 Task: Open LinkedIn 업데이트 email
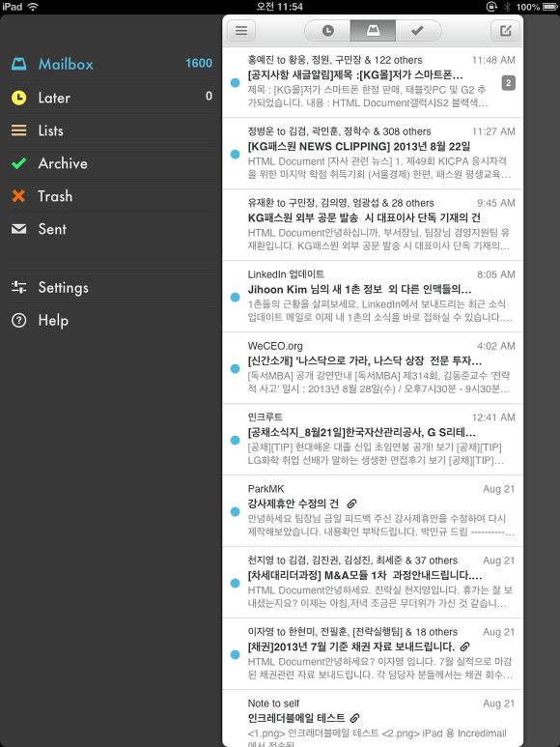[373, 297]
